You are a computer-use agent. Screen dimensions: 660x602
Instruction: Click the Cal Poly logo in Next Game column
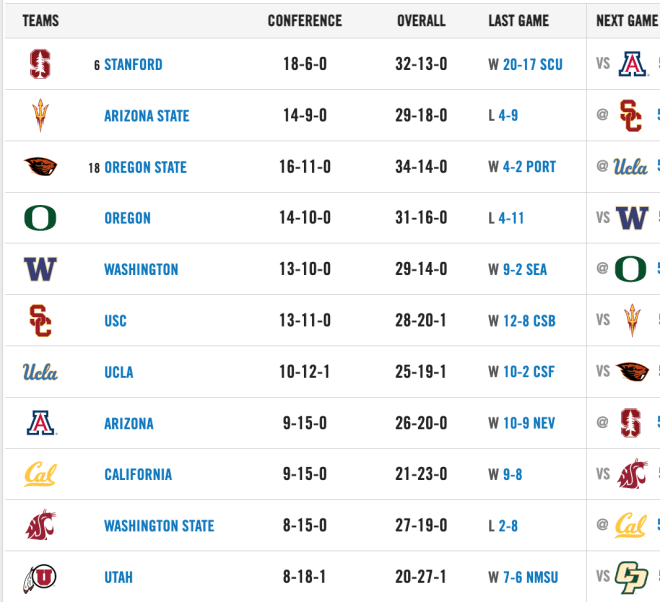(x=631, y=577)
